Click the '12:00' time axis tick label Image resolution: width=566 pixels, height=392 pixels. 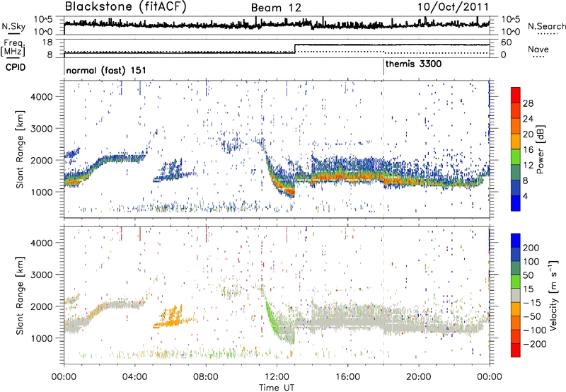pyautogui.click(x=277, y=377)
